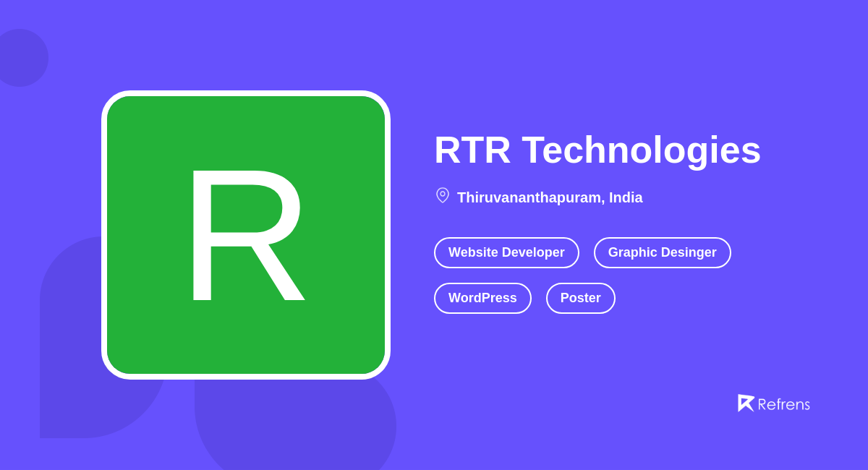Open the RTR Technologies profile image
The width and height of the screenshot is (868, 470).
pos(246,235)
